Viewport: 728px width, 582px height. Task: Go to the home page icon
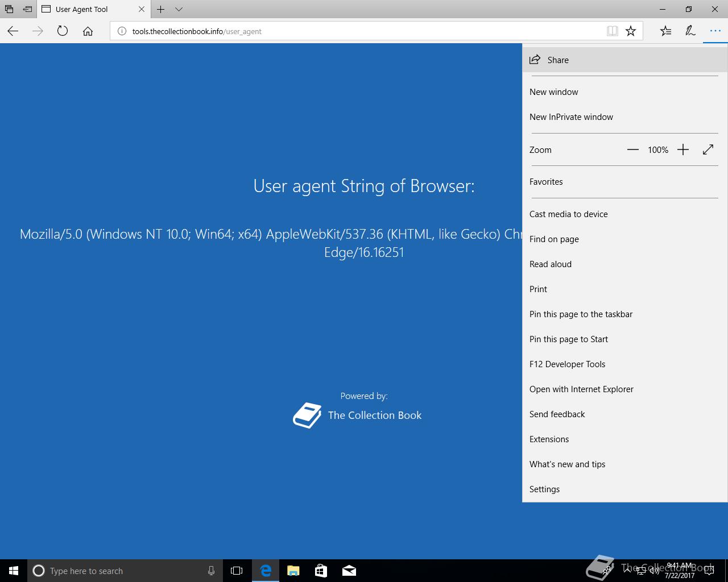click(88, 31)
